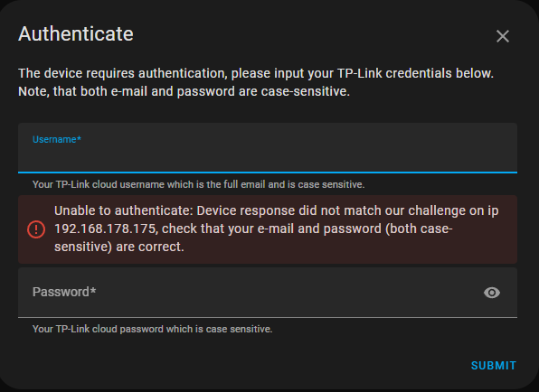Click the username helper text about full email
This screenshot has width=539, height=392.
[198, 184]
